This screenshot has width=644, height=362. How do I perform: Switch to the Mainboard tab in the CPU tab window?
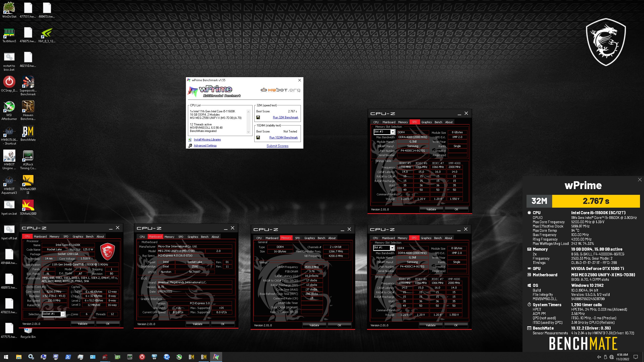click(x=40, y=237)
